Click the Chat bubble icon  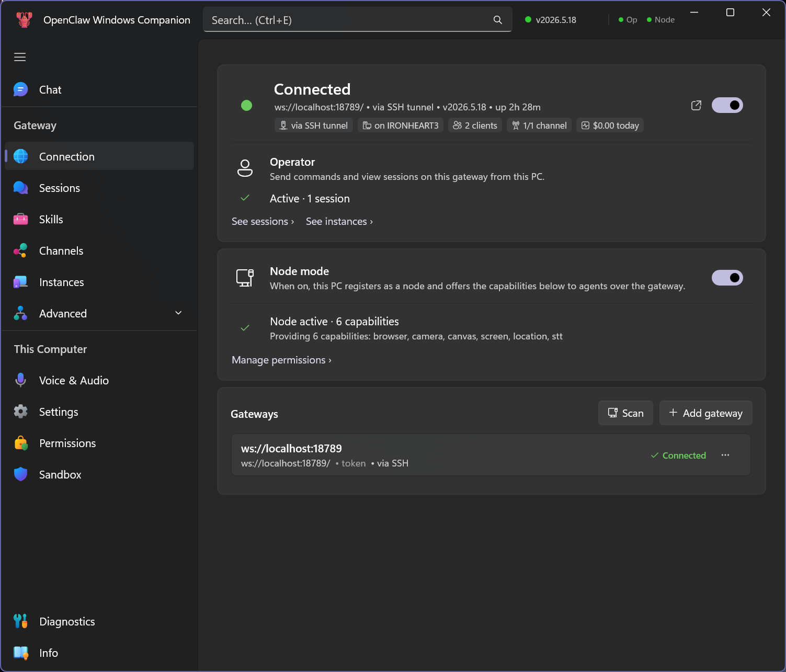tap(21, 89)
